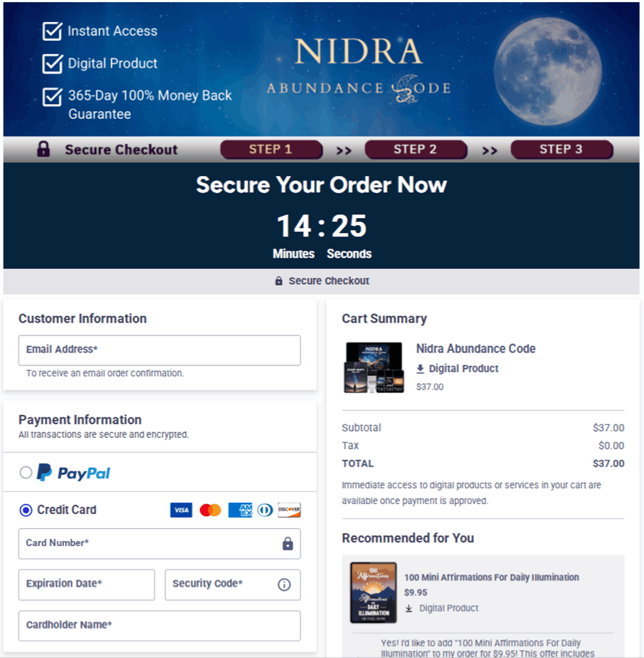Click the countdown timer display
This screenshot has width=644, height=658.
click(x=322, y=226)
